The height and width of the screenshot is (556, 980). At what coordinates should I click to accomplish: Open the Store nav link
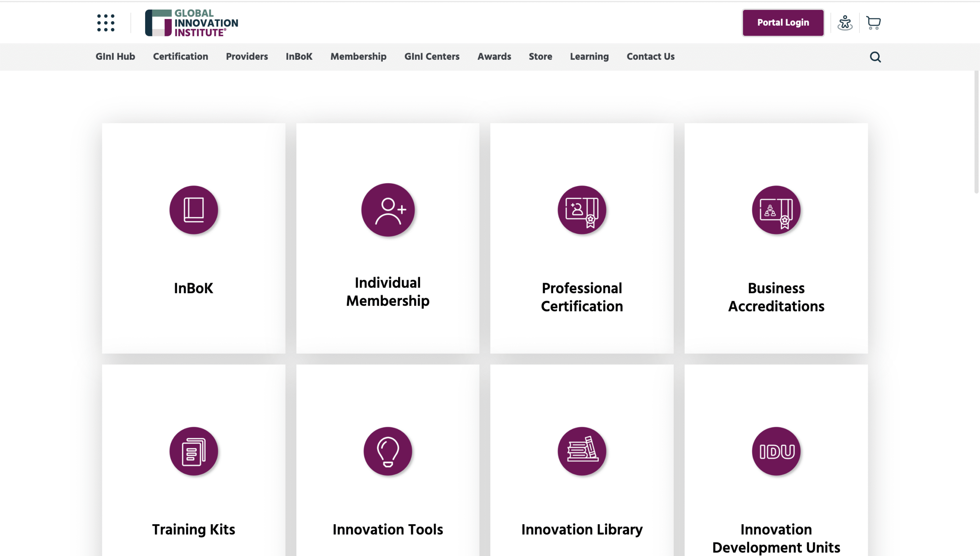pos(541,57)
